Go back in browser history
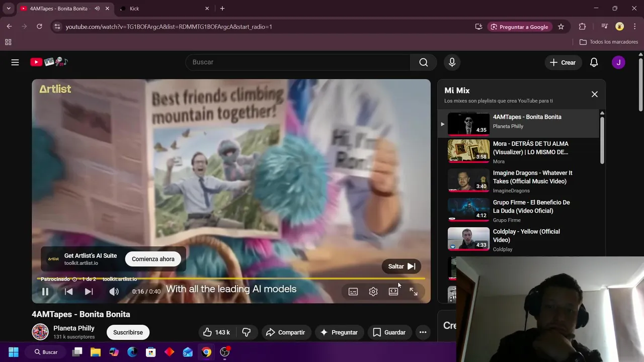 tap(9, 27)
